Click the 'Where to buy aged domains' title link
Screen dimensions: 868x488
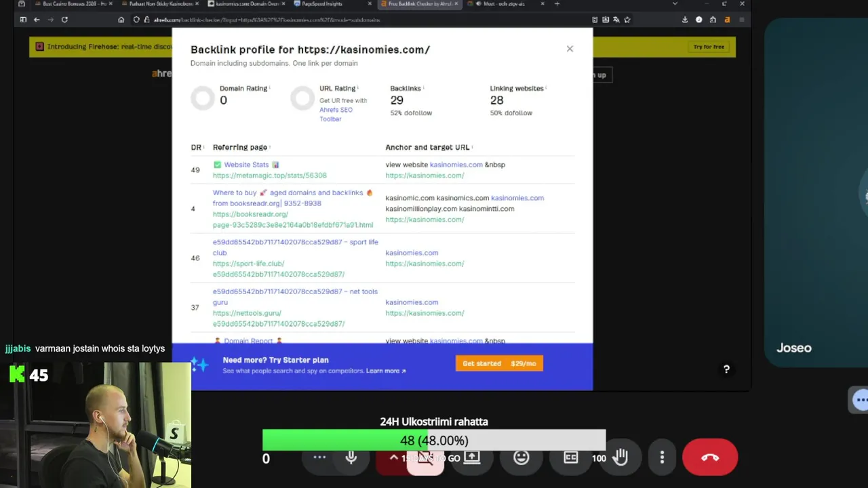[x=292, y=198]
